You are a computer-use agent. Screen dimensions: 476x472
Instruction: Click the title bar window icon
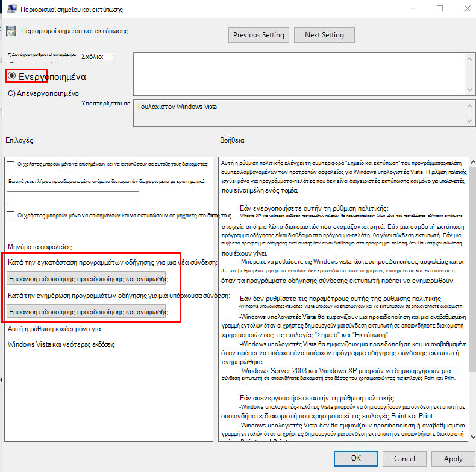[x=12, y=9]
